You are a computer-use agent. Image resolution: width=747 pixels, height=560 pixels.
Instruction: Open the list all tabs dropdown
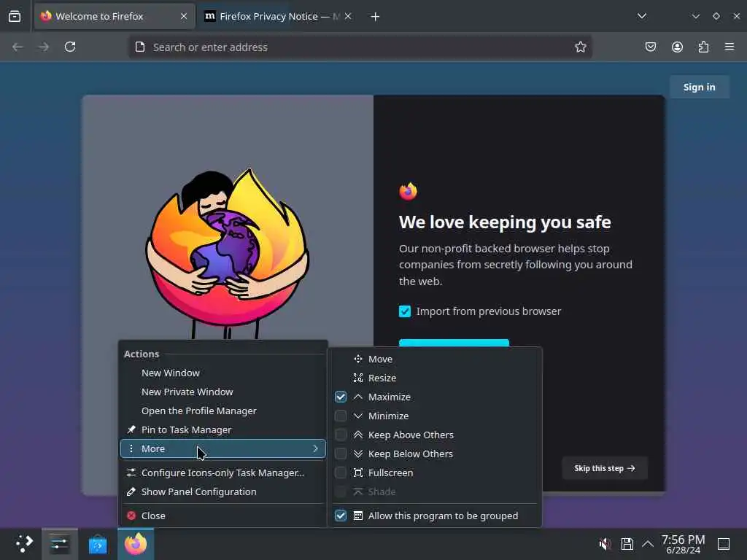642,16
